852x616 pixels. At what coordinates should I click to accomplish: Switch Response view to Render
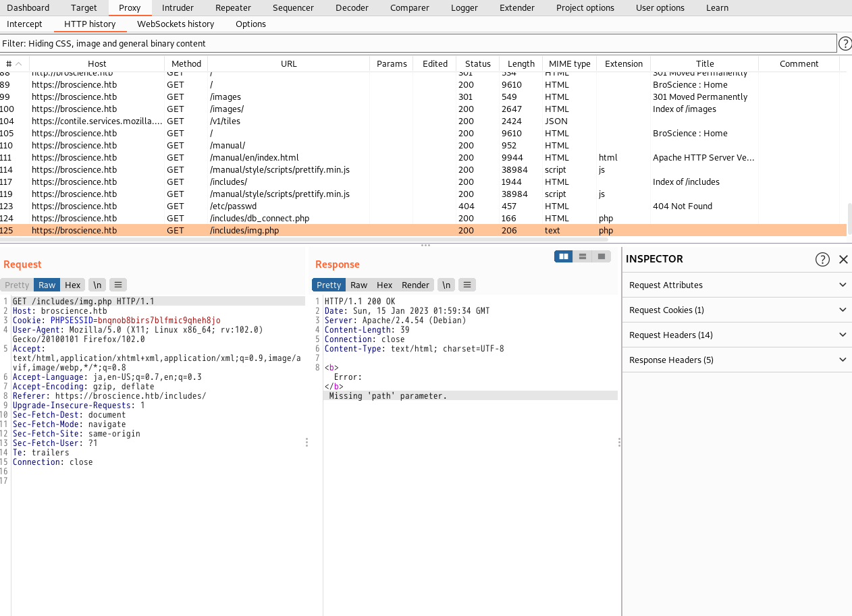pos(415,285)
